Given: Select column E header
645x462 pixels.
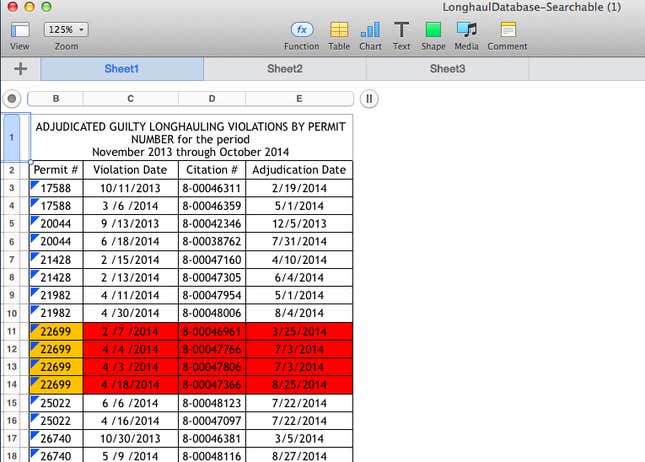Looking at the screenshot, I should 299,99.
